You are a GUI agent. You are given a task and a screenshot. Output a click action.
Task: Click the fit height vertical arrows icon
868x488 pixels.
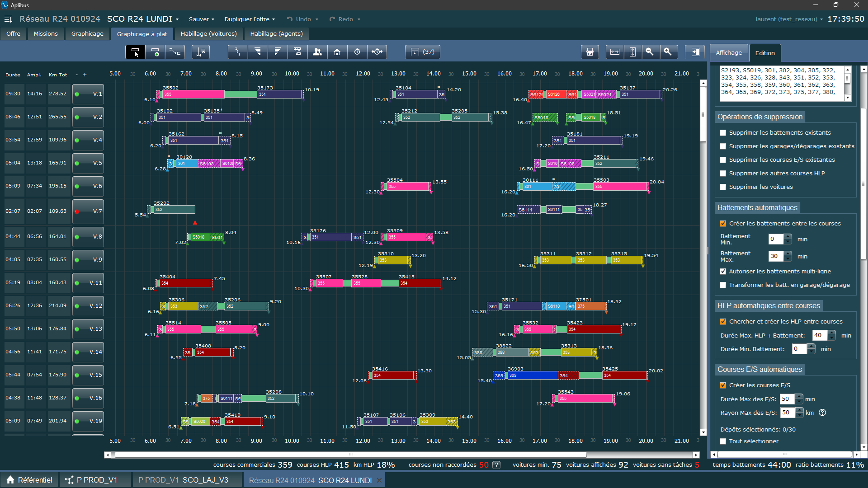coord(632,52)
